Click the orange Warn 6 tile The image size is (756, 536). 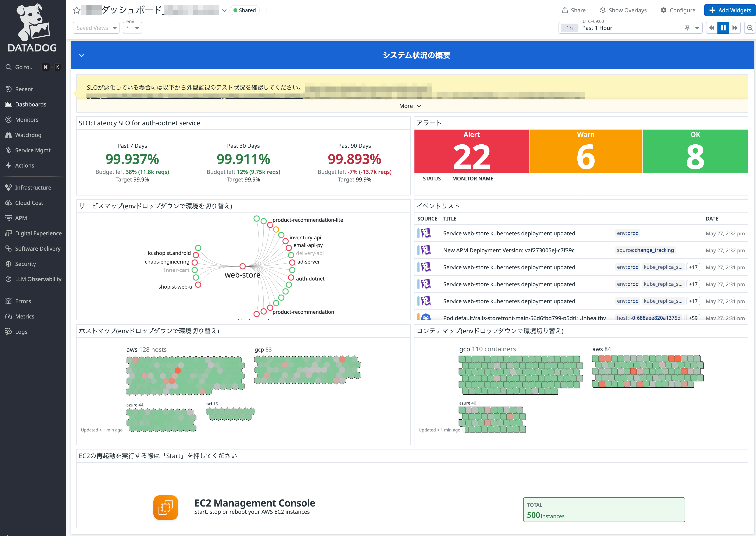pyautogui.click(x=586, y=151)
